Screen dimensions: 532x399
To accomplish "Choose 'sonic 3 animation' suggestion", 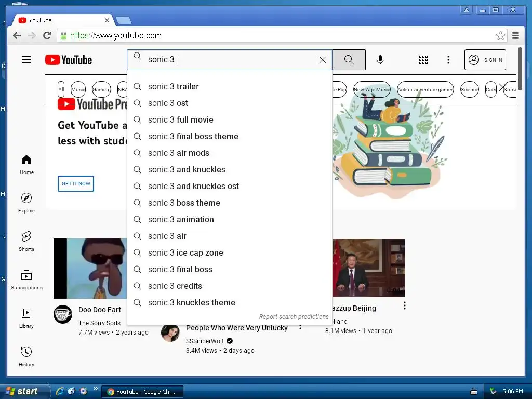I will pyautogui.click(x=229, y=220).
